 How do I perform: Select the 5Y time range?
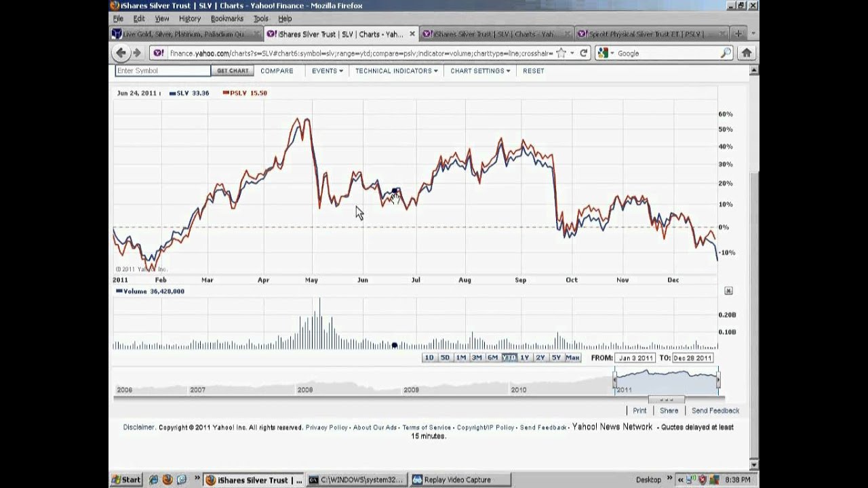[x=556, y=358]
